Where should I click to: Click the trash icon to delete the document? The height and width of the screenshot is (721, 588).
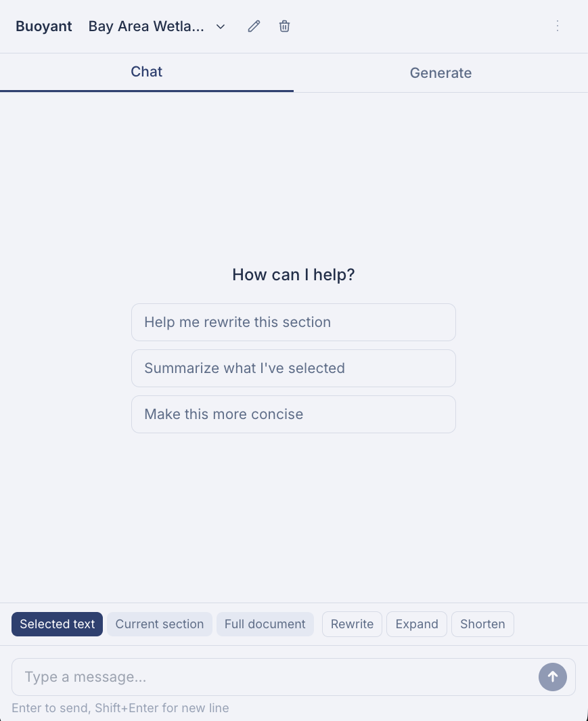(284, 26)
